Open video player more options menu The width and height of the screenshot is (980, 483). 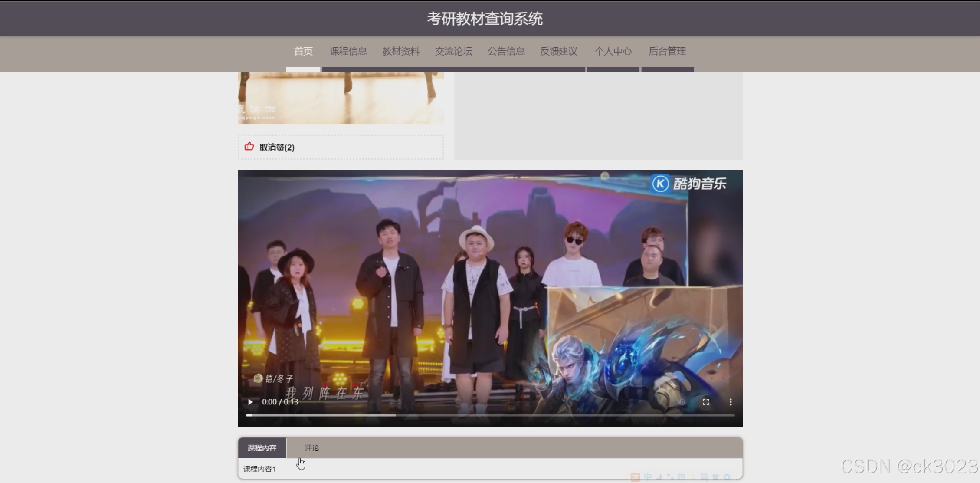click(731, 402)
